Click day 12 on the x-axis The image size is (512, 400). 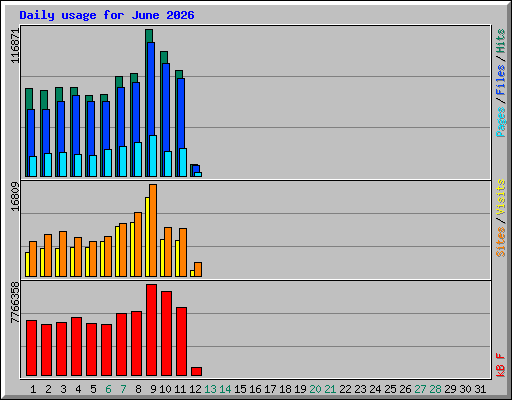coord(195,389)
